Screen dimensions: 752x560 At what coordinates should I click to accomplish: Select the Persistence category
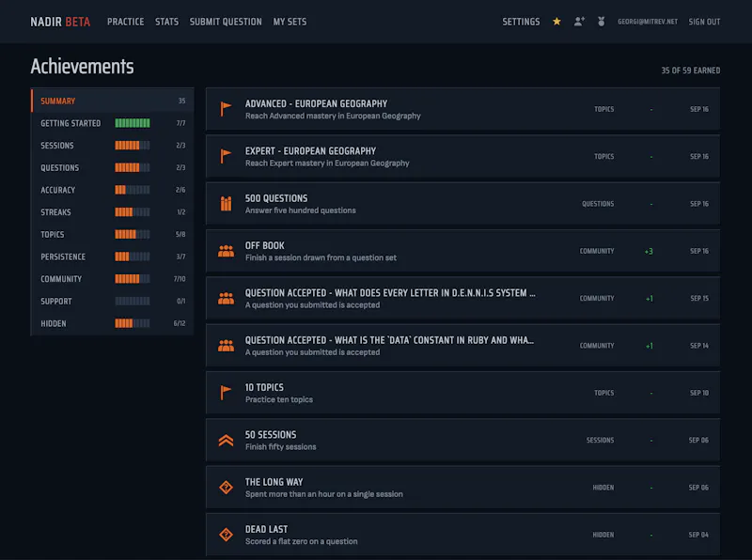(x=112, y=257)
